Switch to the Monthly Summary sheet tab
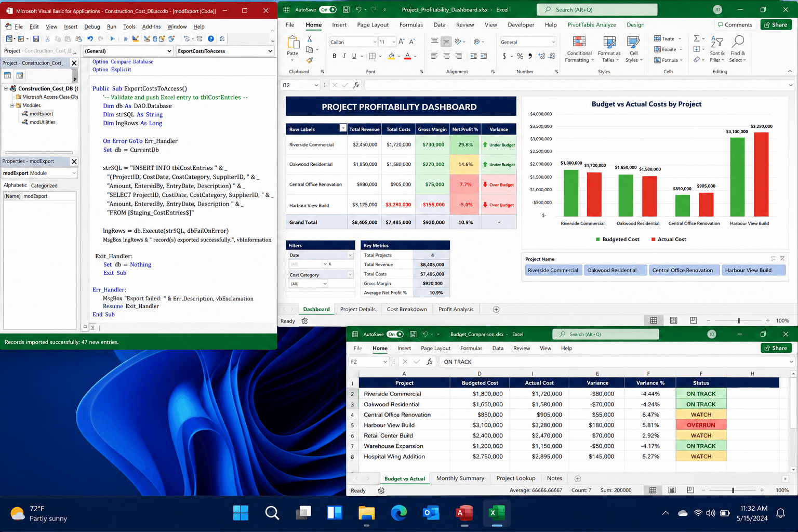 [460, 478]
